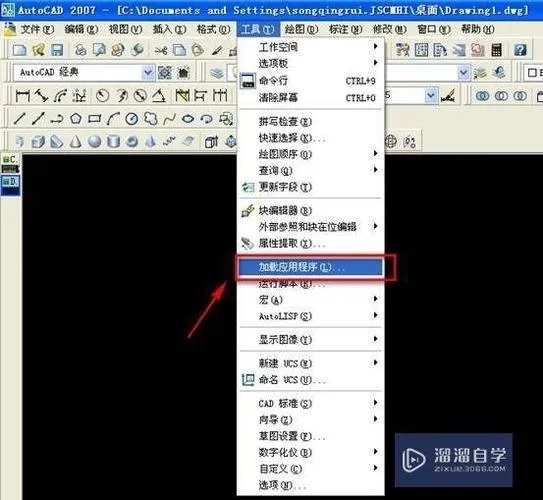Open the layer list dropdown arrow
The width and height of the screenshot is (543, 500).
click(x=463, y=73)
